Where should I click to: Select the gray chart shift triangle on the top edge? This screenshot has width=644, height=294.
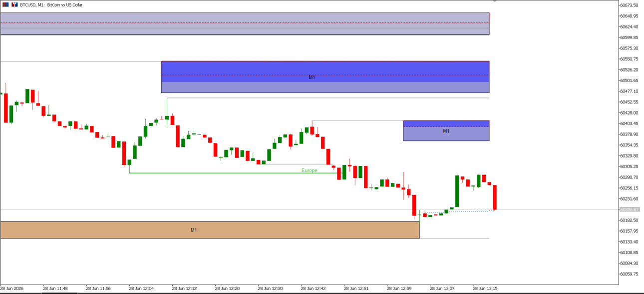[494, 1]
